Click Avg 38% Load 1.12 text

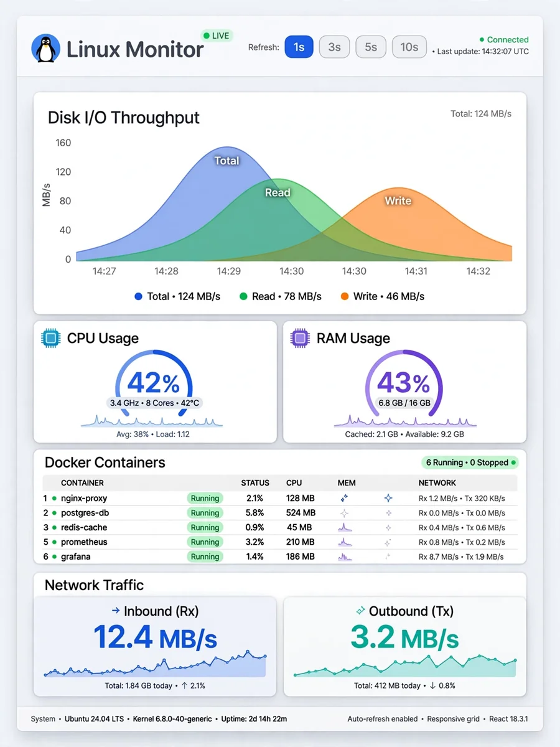pos(153,434)
